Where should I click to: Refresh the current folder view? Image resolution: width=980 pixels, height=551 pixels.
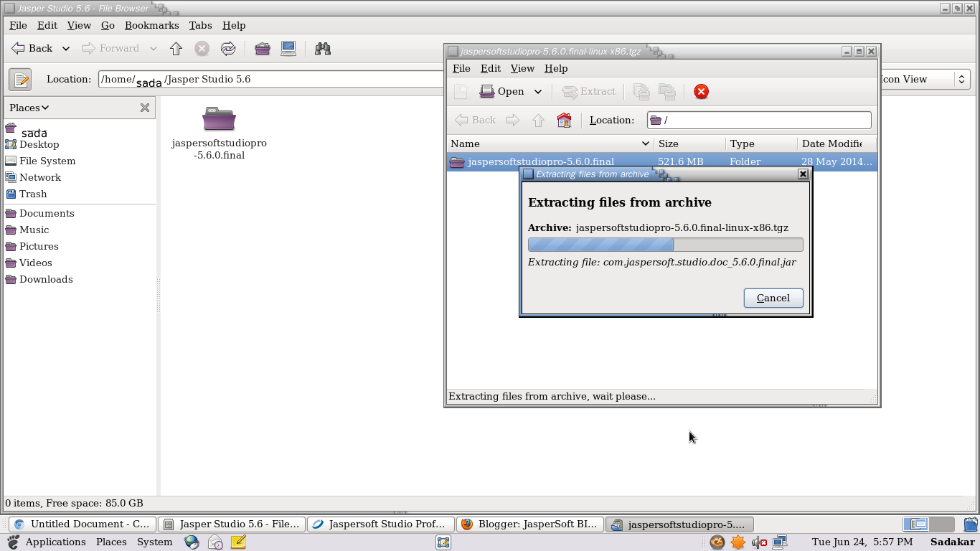tap(228, 48)
